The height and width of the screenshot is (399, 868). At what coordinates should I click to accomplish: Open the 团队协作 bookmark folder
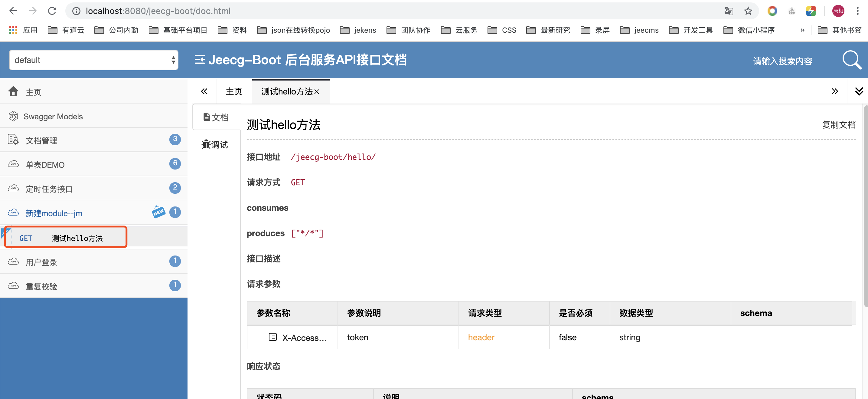coord(408,30)
